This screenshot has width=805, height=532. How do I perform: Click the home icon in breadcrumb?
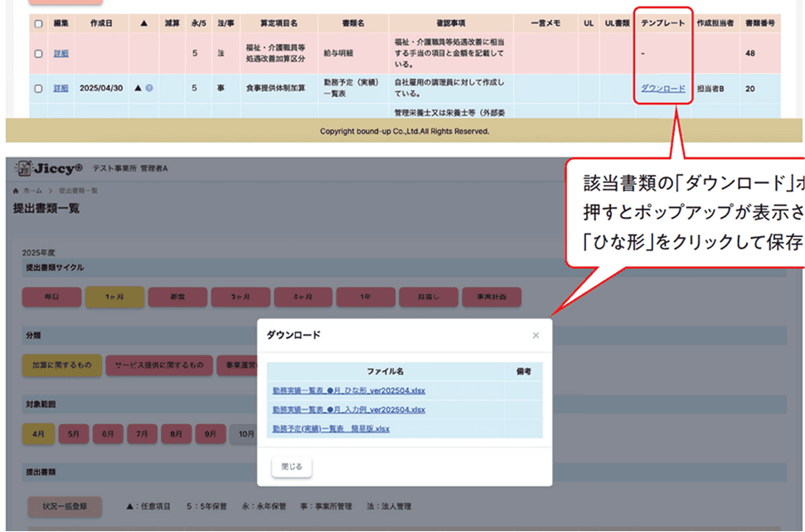click(x=17, y=191)
